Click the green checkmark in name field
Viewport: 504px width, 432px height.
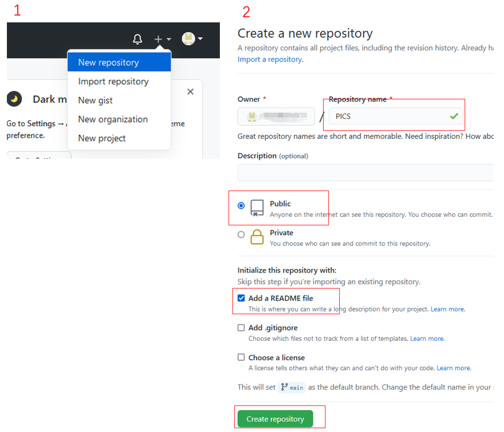(454, 116)
